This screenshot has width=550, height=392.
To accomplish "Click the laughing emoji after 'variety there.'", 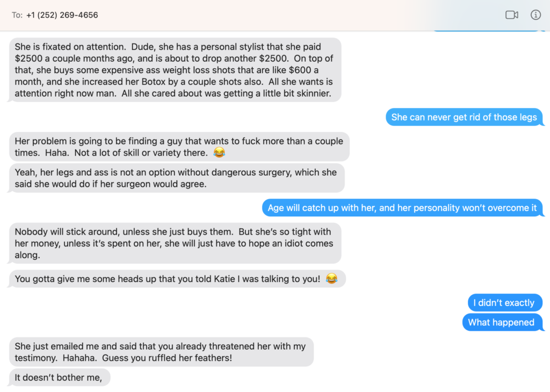I will pyautogui.click(x=219, y=153).
